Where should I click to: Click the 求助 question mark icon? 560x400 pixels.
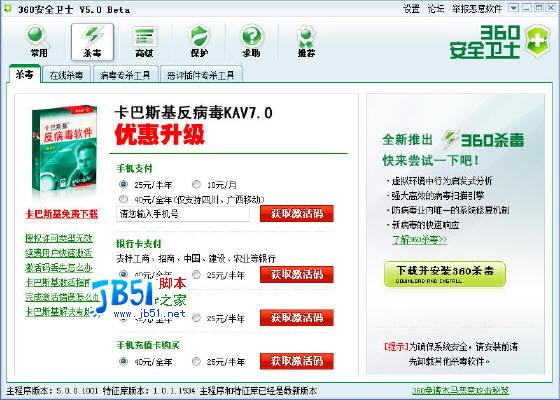pyautogui.click(x=252, y=42)
